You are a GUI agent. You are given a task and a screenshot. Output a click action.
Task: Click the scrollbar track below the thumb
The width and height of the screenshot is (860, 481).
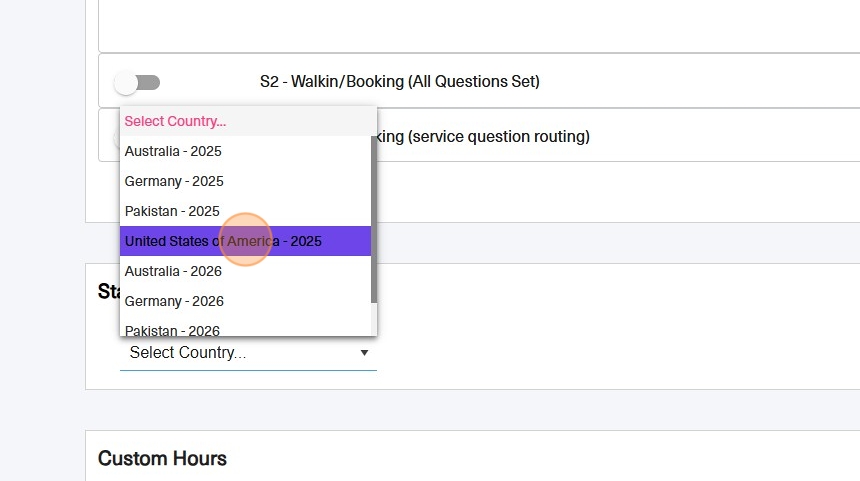click(x=374, y=320)
